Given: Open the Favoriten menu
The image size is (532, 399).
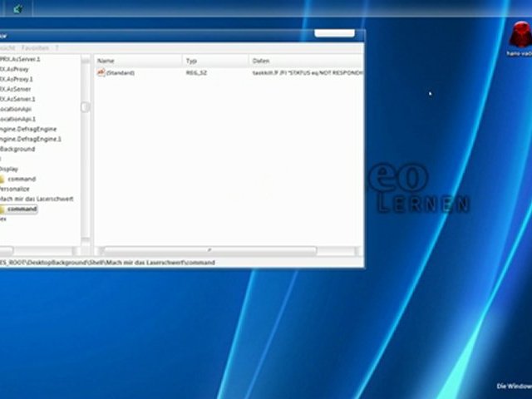Looking at the screenshot, I should (35, 48).
